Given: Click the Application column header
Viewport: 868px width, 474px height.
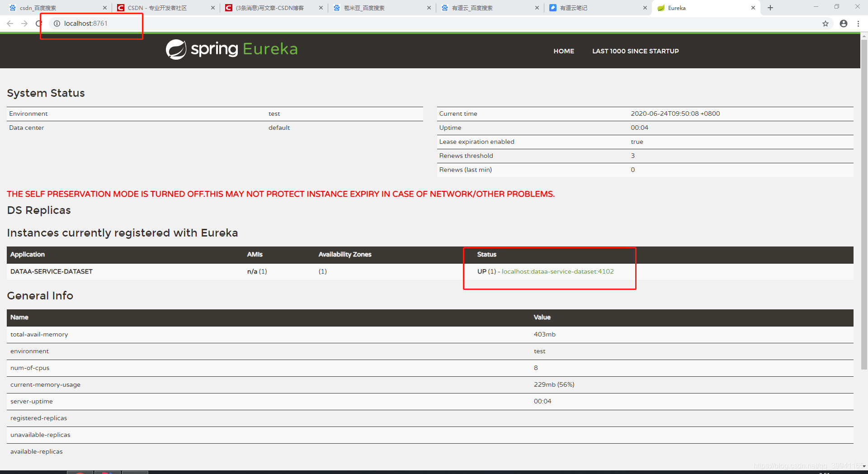Looking at the screenshot, I should click(28, 254).
